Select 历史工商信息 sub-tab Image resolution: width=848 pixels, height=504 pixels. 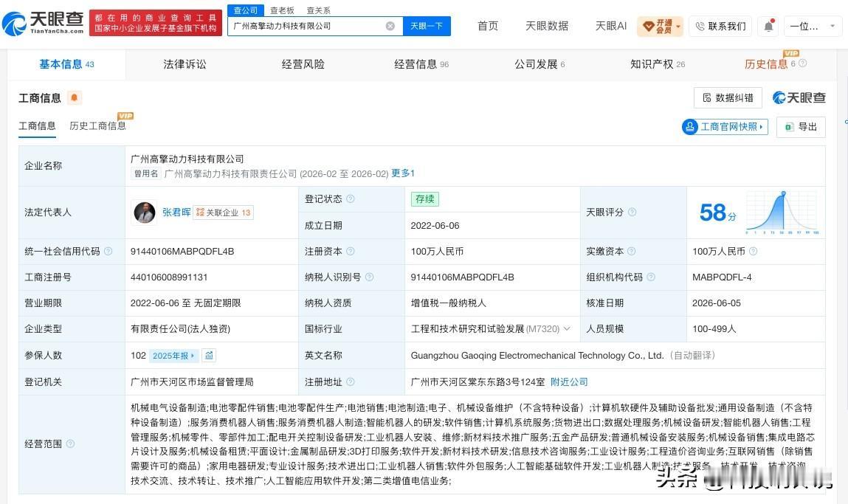coord(98,126)
